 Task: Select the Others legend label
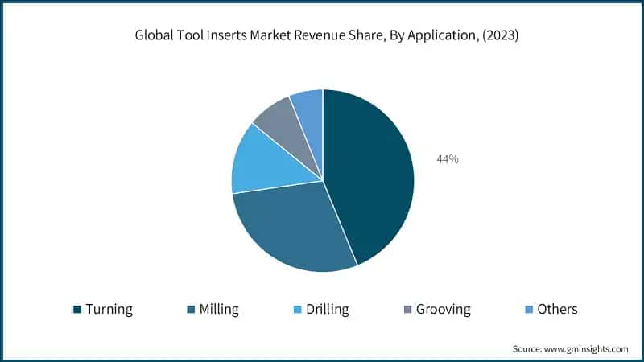[x=557, y=309]
